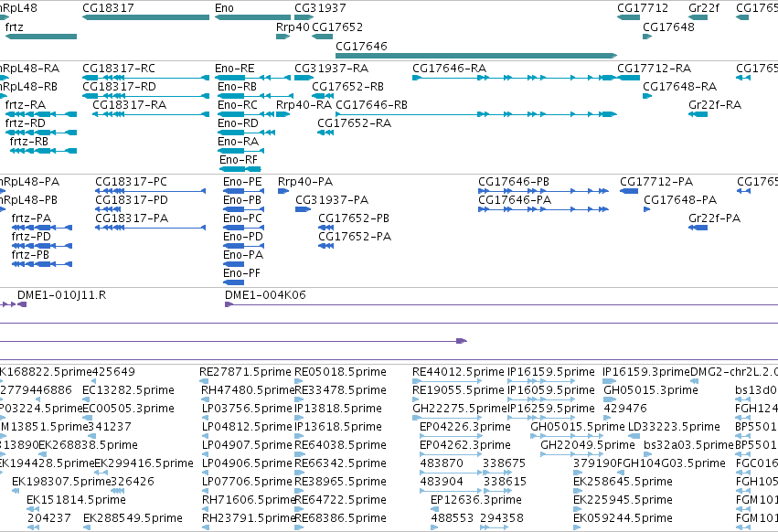The height and width of the screenshot is (532, 778).
Task: Click EST EK258645.5prime
Action: [577, 491]
